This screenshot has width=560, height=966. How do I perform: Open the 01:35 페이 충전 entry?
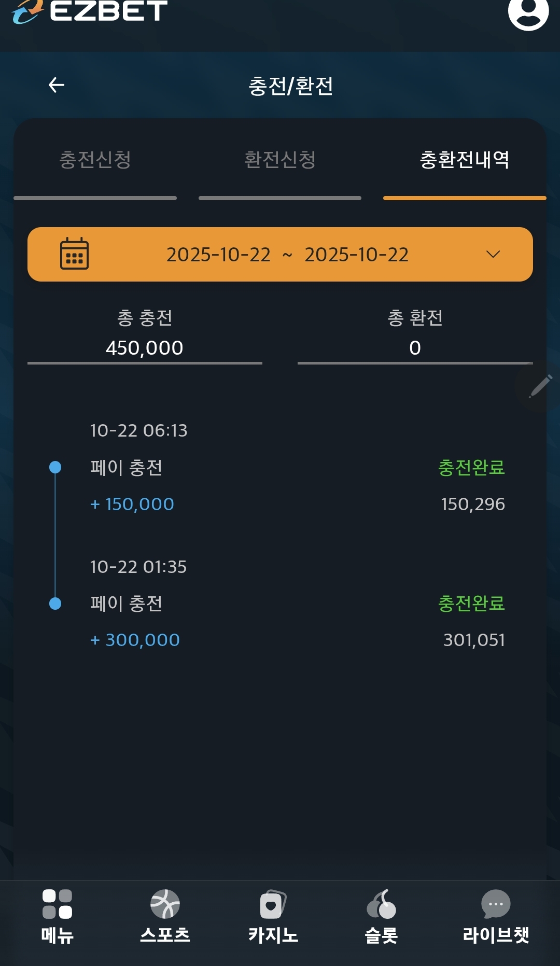pyautogui.click(x=127, y=604)
